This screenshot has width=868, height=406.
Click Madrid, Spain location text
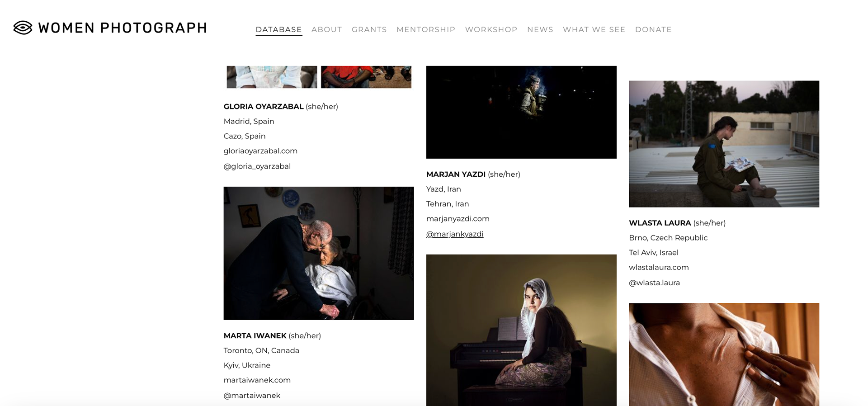[x=249, y=121]
